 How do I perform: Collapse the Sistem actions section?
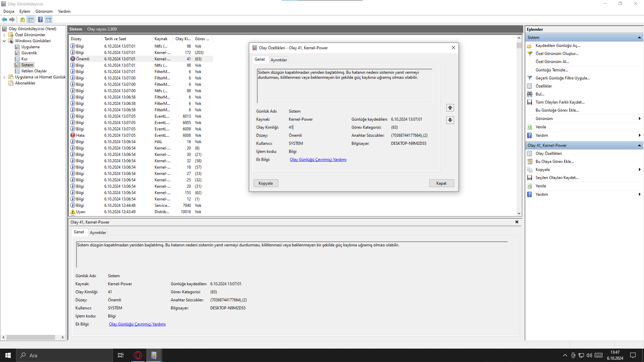coord(639,38)
